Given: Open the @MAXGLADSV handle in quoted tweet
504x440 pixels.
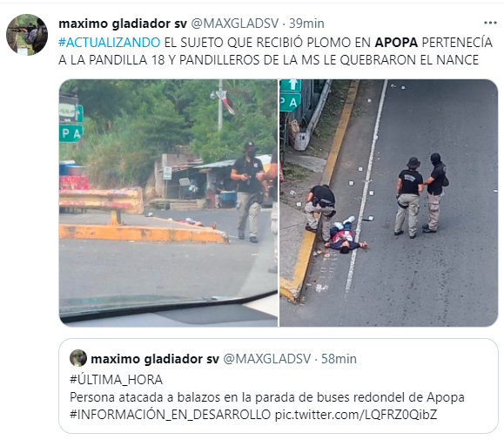Looking at the screenshot, I should 267,359.
